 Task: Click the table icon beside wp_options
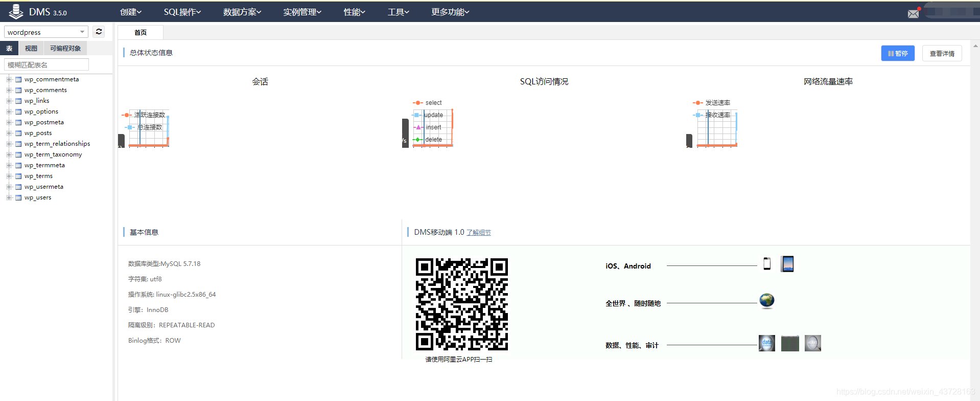[x=18, y=112]
